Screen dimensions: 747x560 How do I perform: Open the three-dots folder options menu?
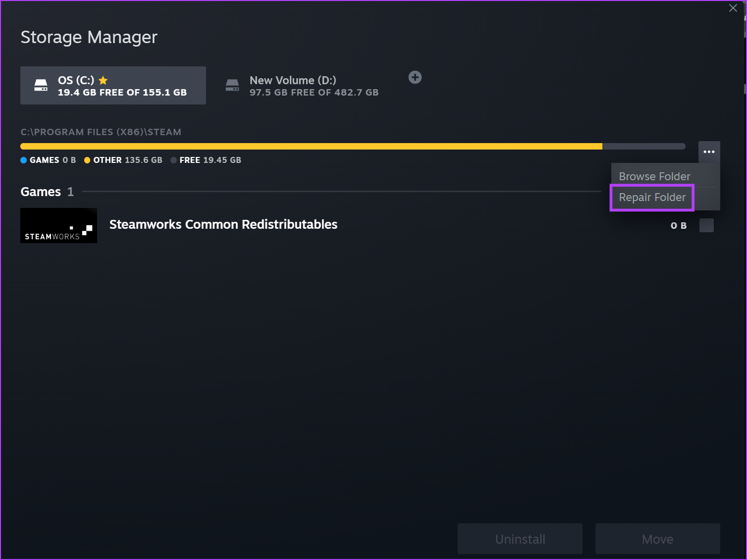point(709,152)
